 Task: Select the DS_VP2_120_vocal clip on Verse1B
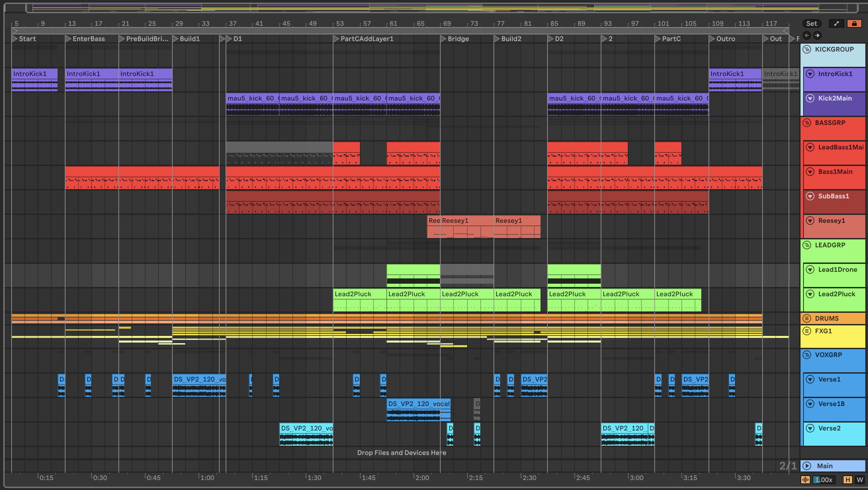tap(418, 410)
